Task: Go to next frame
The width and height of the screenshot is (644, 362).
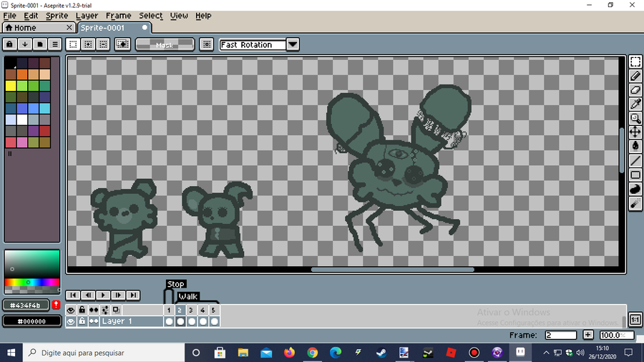Action: (x=118, y=295)
